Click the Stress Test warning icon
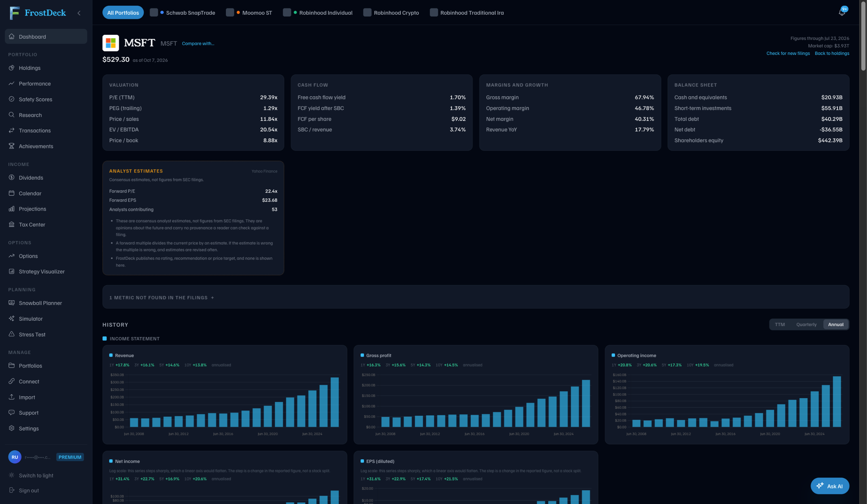The width and height of the screenshot is (867, 504). click(12, 334)
